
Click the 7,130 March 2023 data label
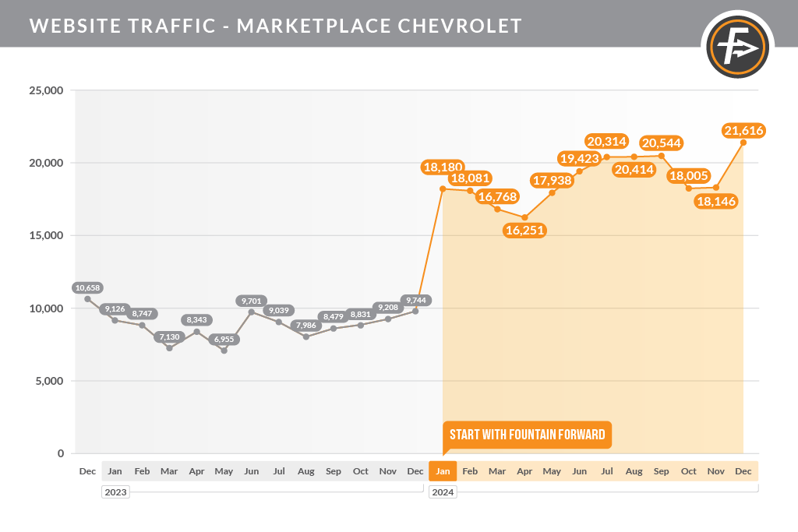[x=169, y=336]
